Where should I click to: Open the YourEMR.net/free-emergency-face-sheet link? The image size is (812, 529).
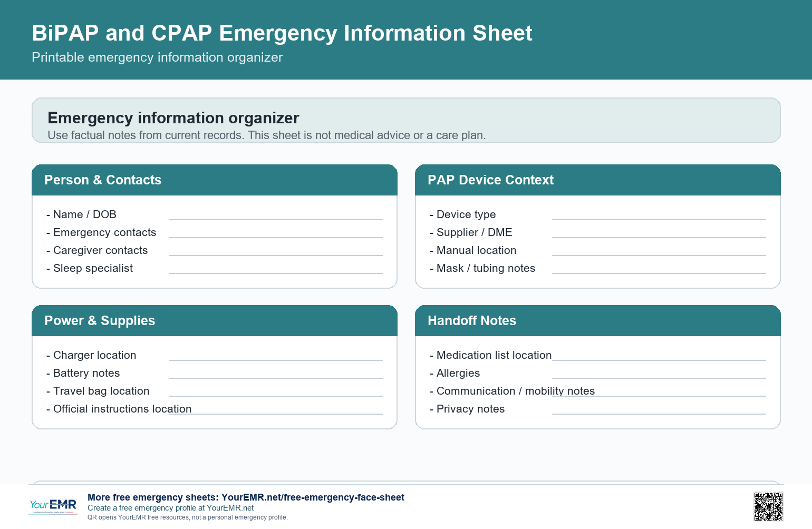(x=313, y=497)
